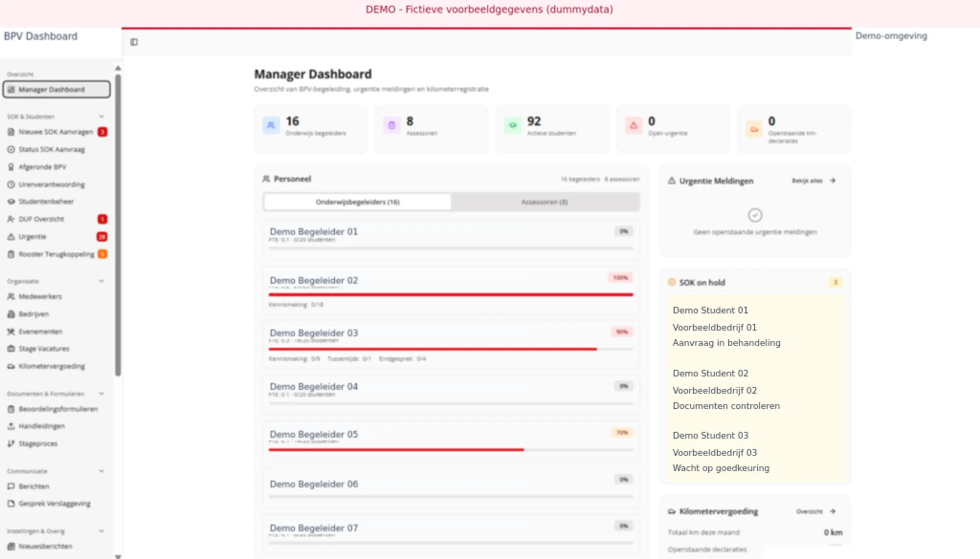Open Bedrijven in sidebar
Screen dimensions: 980x559
(57, 314)
